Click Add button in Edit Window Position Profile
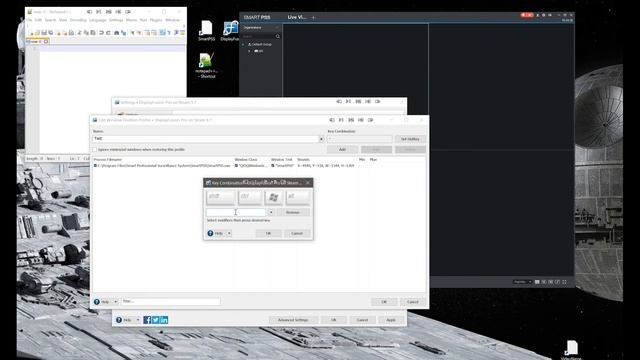Screen dimensions: 640x360 342,149
